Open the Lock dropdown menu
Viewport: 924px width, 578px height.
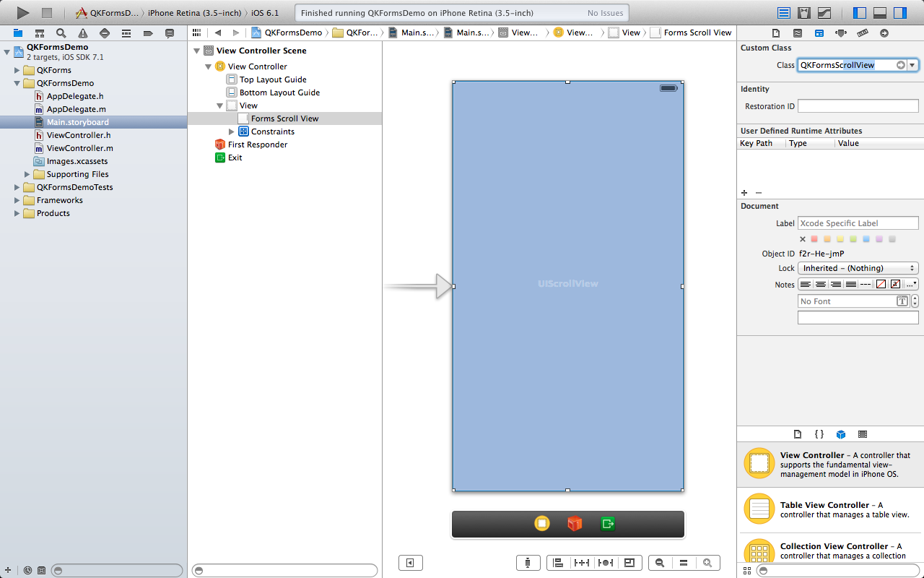click(858, 268)
